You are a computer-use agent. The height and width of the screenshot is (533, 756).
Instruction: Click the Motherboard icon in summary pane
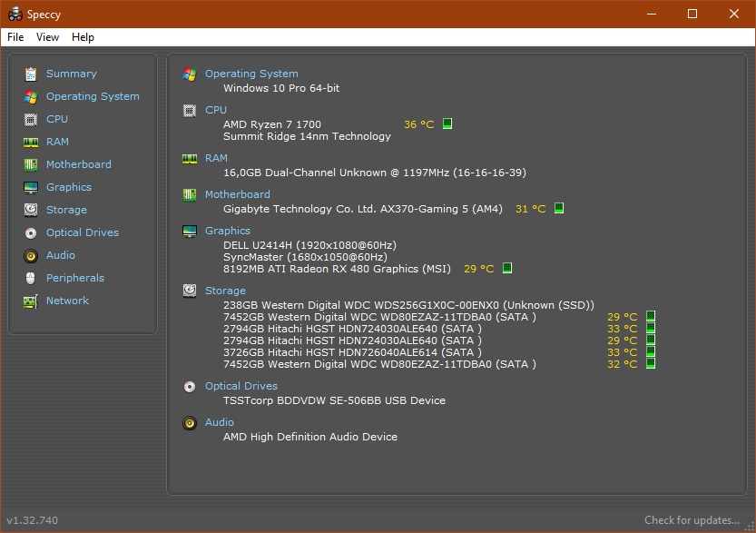tap(190, 195)
